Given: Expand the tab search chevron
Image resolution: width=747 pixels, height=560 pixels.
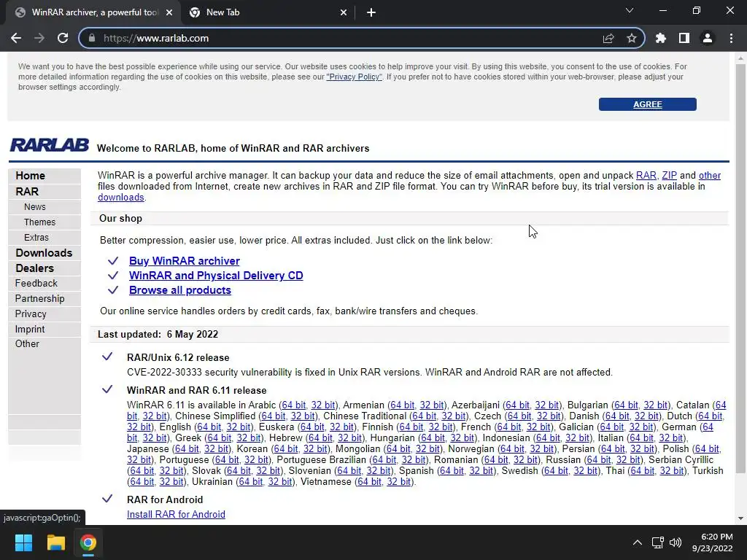Looking at the screenshot, I should 630,10.
